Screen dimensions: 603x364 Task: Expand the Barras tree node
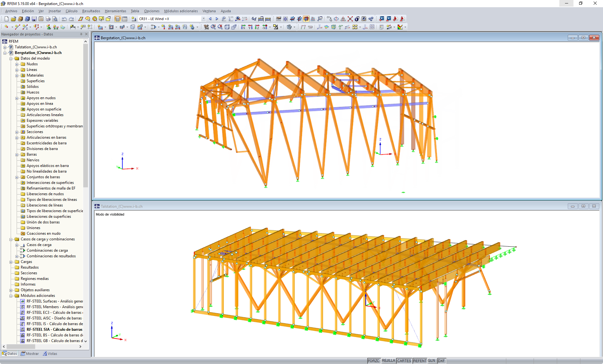tap(17, 154)
